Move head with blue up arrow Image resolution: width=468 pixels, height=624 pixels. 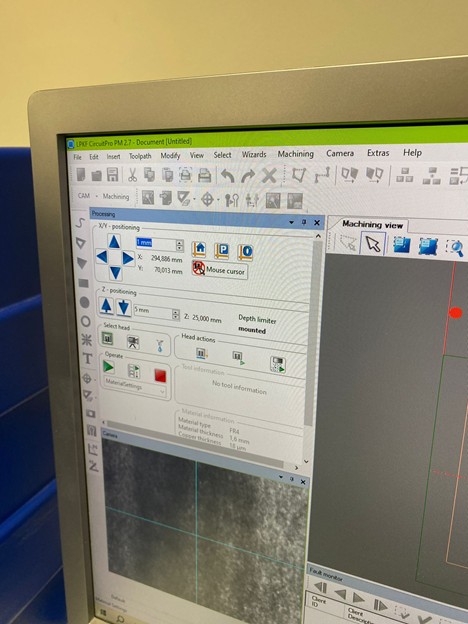tap(114, 242)
